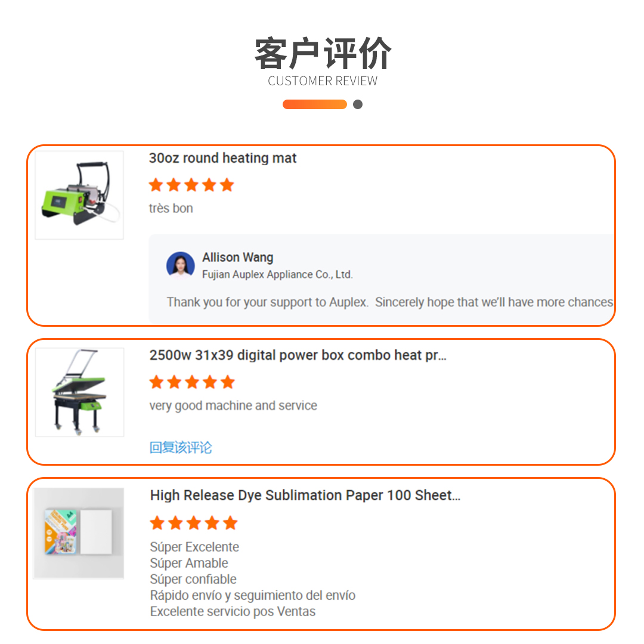The height and width of the screenshot is (644, 644).
Task: Select the orange active carousel indicator bar
Action: pyautogui.click(x=315, y=104)
